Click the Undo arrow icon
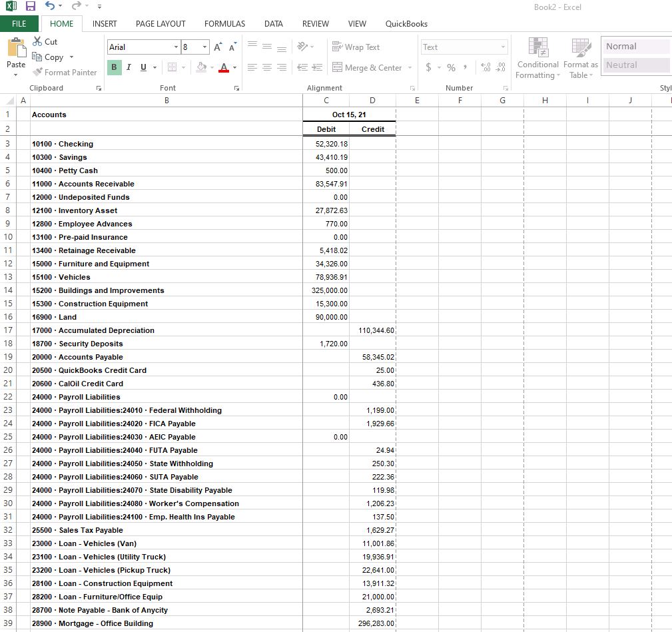672x632 pixels. (50, 6)
